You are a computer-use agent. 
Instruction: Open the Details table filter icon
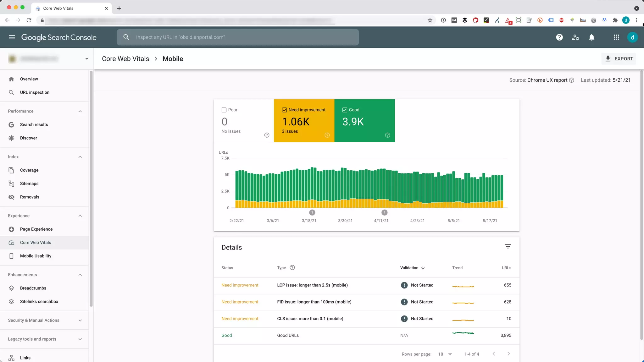(508, 246)
